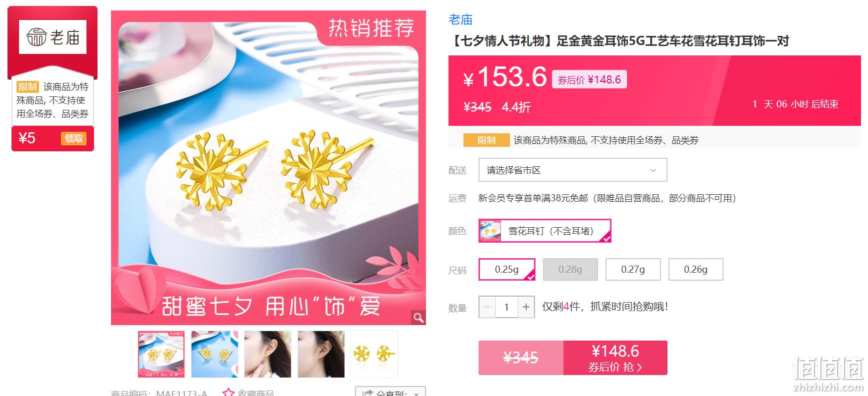The height and width of the screenshot is (396, 868).
Task: Claim the ¥5 coupon via 领取
Action: pyautogui.click(x=73, y=138)
